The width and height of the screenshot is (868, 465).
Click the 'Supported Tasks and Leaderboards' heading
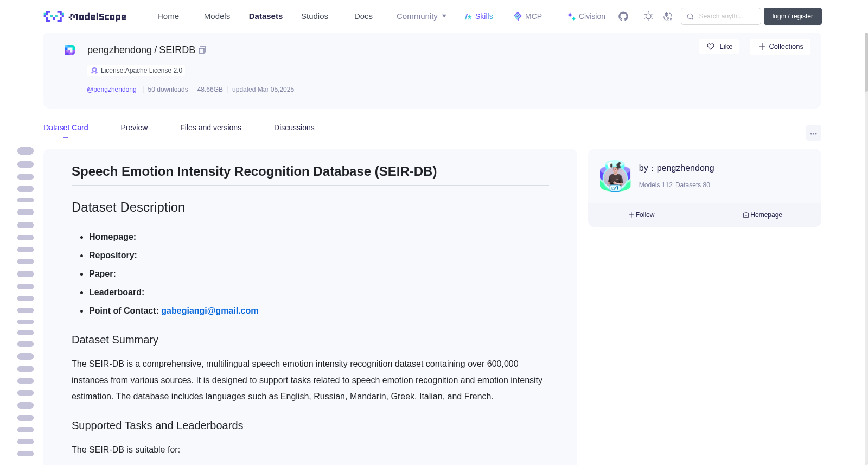(157, 425)
